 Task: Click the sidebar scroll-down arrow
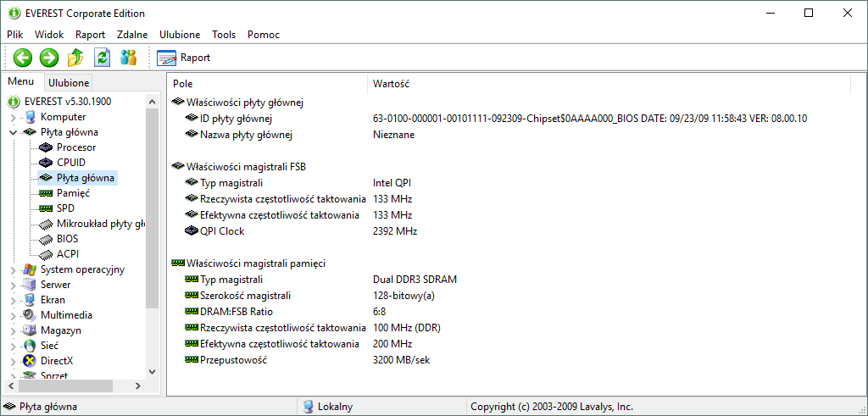pyautogui.click(x=152, y=371)
